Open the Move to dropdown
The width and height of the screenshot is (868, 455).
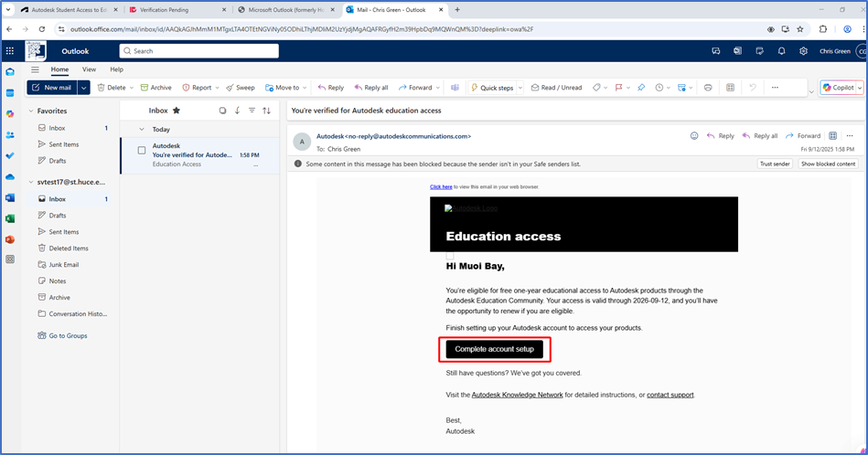tap(286, 88)
